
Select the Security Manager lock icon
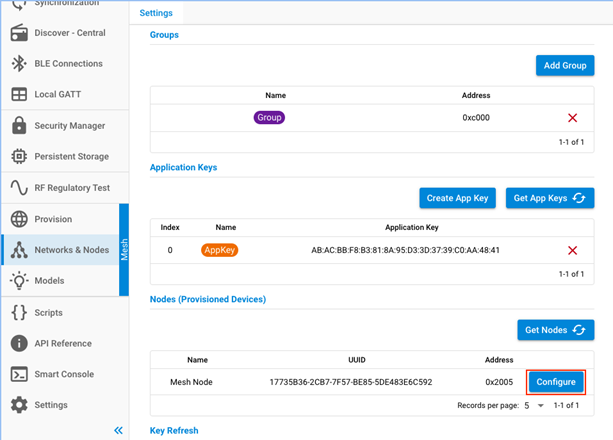(x=18, y=126)
